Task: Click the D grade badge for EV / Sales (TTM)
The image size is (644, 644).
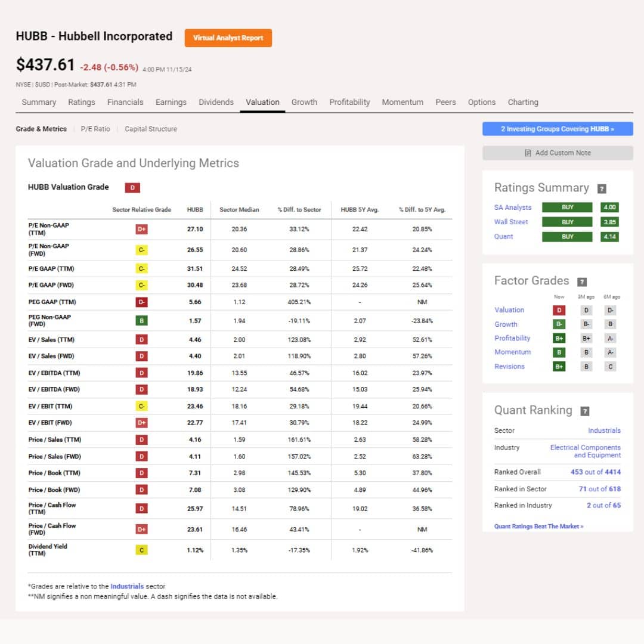Action: tap(141, 340)
